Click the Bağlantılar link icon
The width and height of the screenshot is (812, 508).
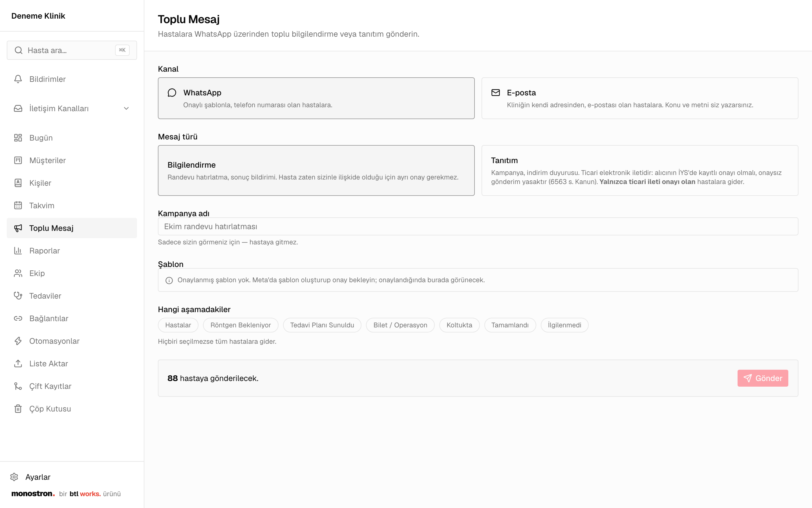coord(18,318)
